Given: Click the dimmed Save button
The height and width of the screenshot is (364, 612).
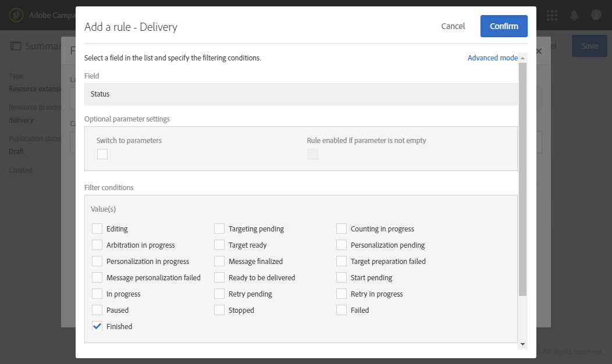Looking at the screenshot, I should tap(589, 46).
